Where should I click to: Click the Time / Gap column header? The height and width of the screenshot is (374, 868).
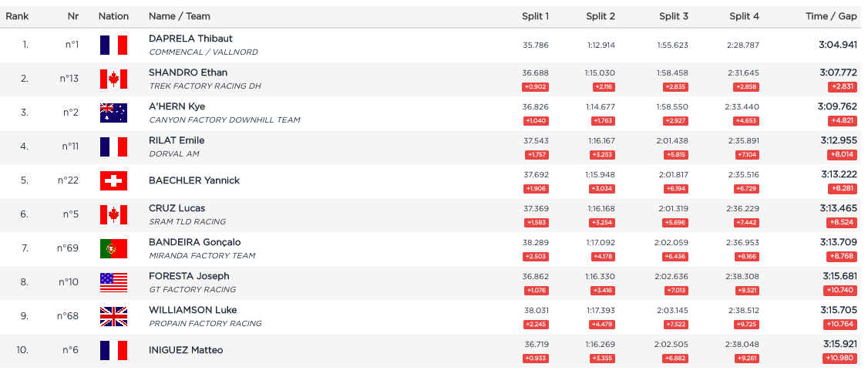click(832, 16)
